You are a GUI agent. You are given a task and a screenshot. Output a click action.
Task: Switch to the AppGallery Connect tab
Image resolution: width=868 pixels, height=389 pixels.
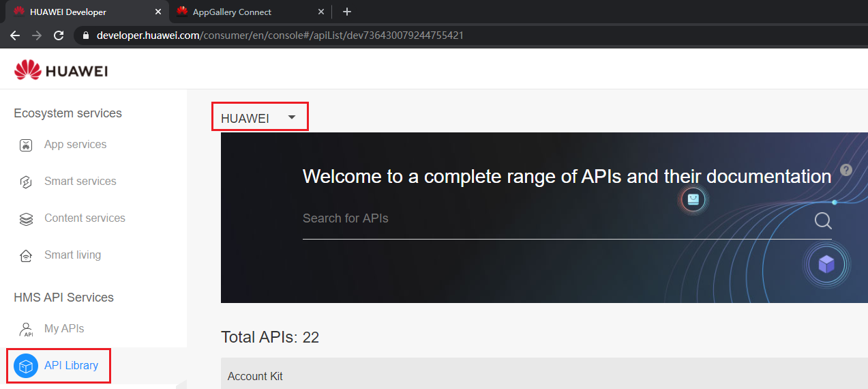click(232, 12)
